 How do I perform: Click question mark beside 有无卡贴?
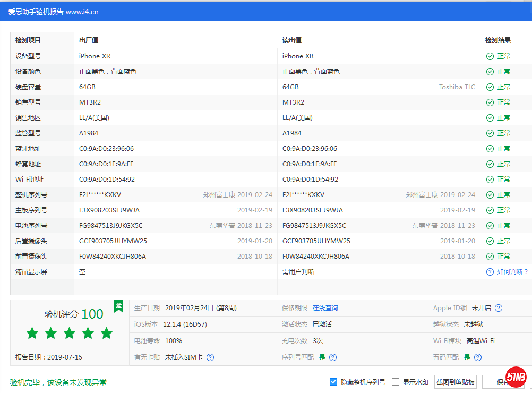tap(210, 357)
